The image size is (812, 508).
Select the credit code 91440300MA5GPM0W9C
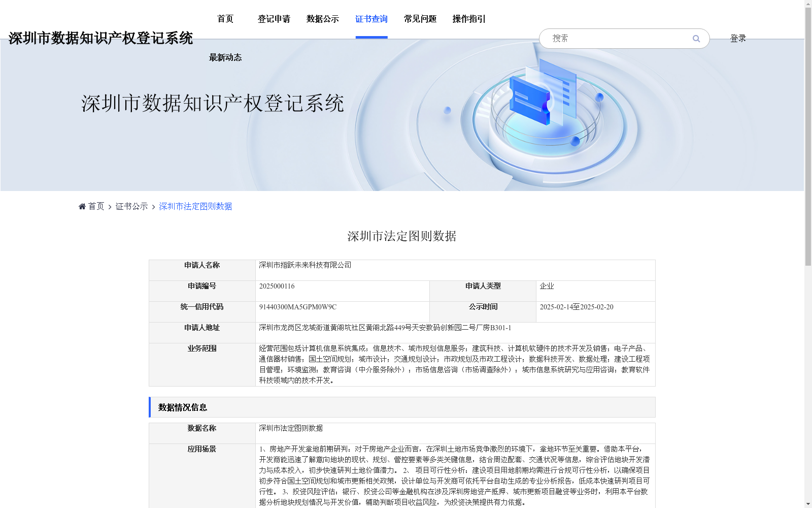point(297,307)
